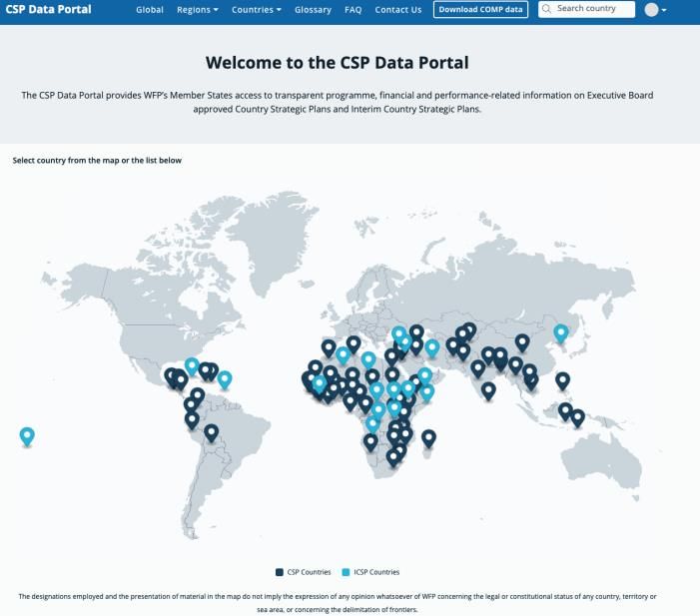Select the dark pin on Colombia
The width and height of the screenshot is (700, 616).
[x=198, y=396]
